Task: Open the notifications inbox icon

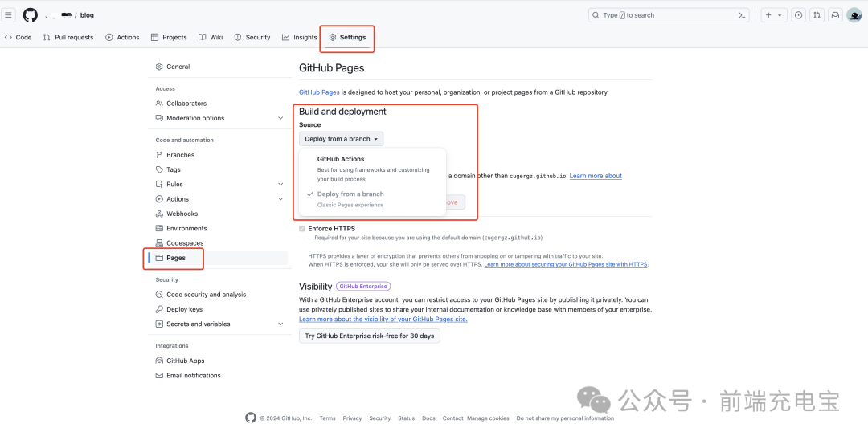Action: point(835,15)
